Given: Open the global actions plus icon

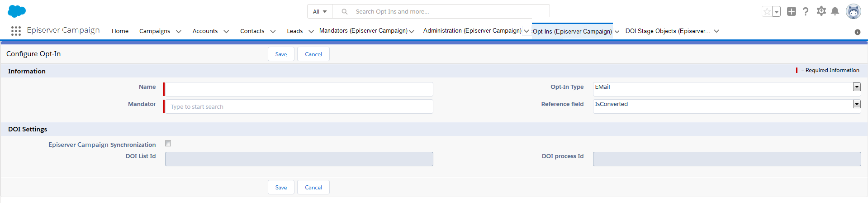Looking at the screenshot, I should [791, 12].
